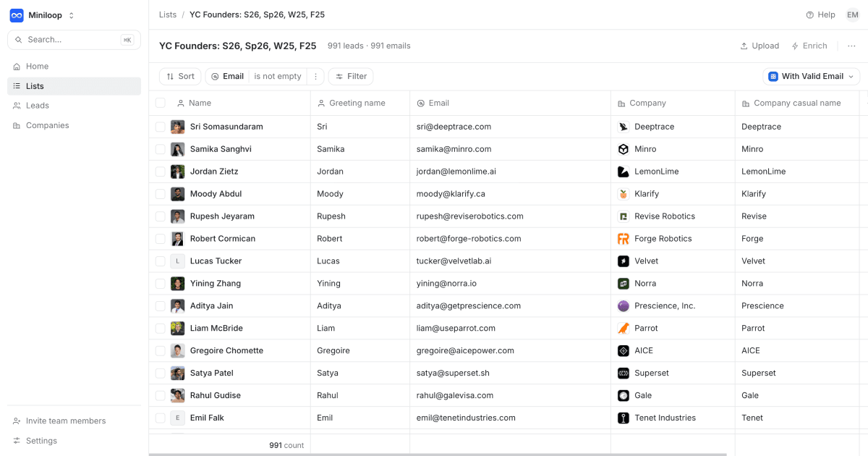
Task: Change the 'is not empty' filter condition
Action: [x=278, y=76]
